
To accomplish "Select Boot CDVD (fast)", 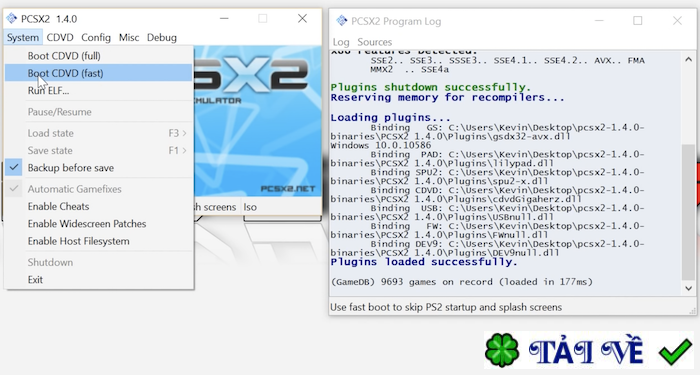I will tap(99, 73).
